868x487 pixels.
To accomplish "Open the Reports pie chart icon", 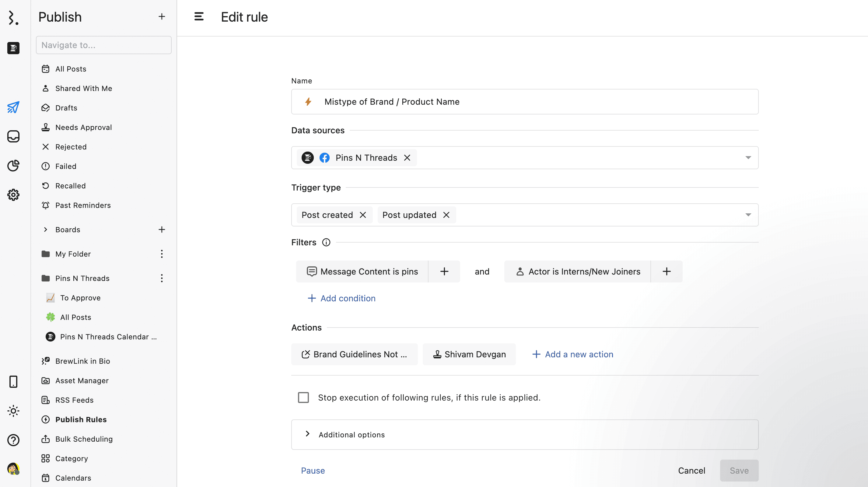I will (13, 166).
